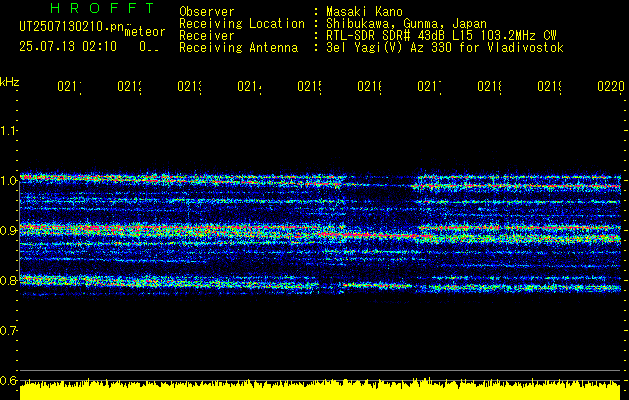Click the 0215 time marker
The image size is (629, 400).
[x=309, y=86]
